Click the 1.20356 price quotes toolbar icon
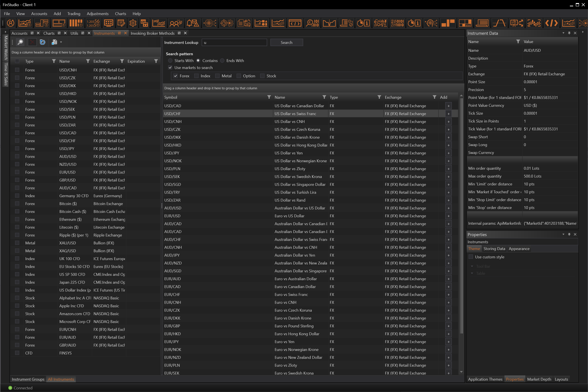 93,23
